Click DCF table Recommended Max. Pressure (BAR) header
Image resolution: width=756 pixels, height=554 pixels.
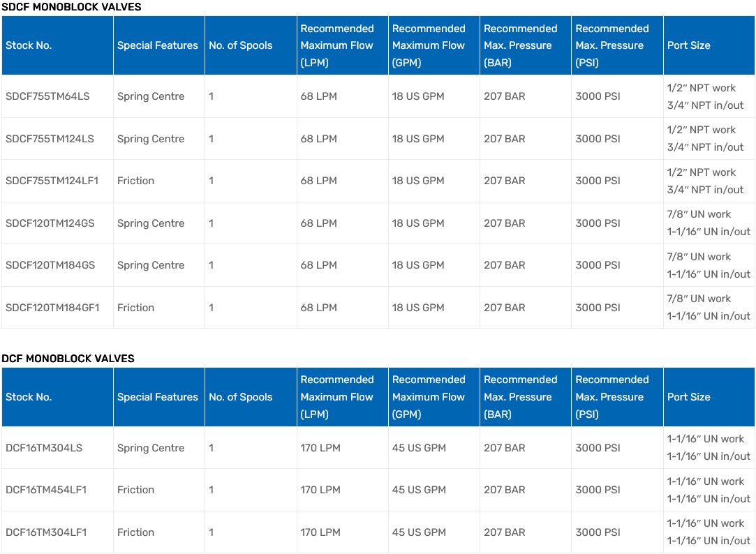520,397
